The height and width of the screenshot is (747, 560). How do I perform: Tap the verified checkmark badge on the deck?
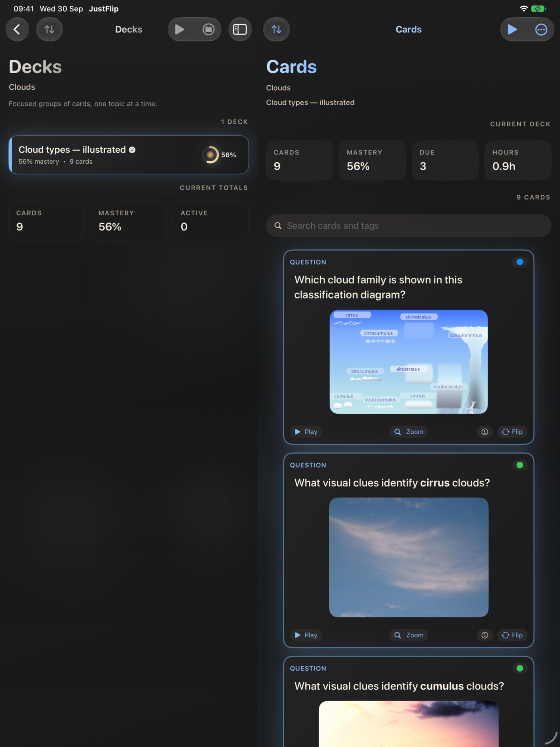pos(132,150)
